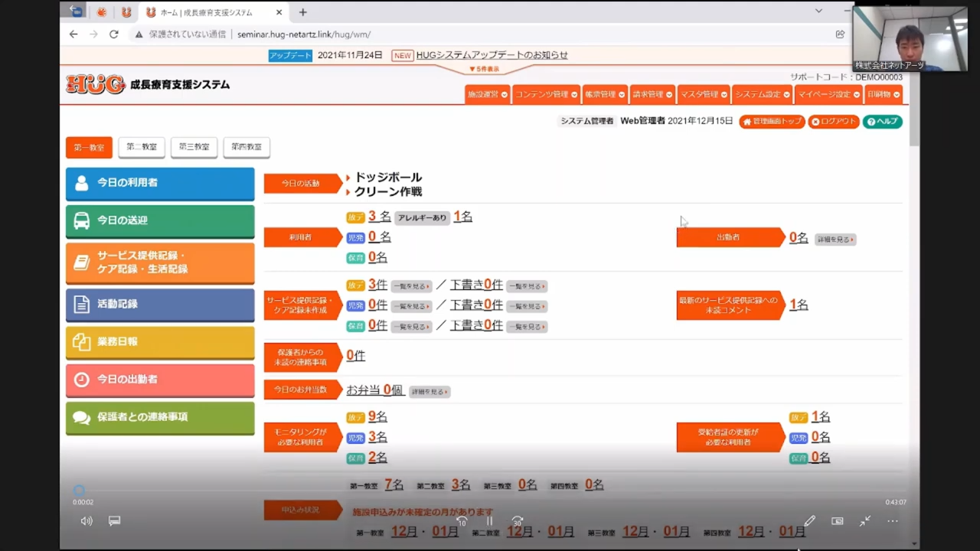Expand the システム設定 menu
980x551 pixels.
[x=762, y=94]
